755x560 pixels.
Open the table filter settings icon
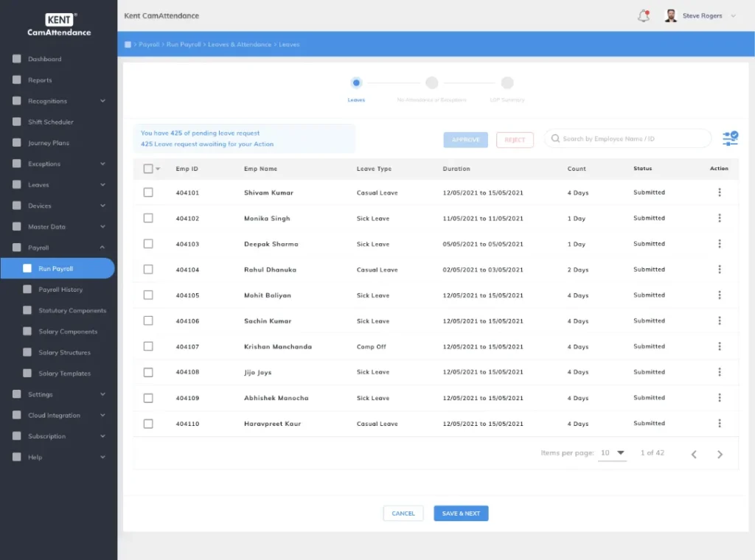tap(730, 139)
